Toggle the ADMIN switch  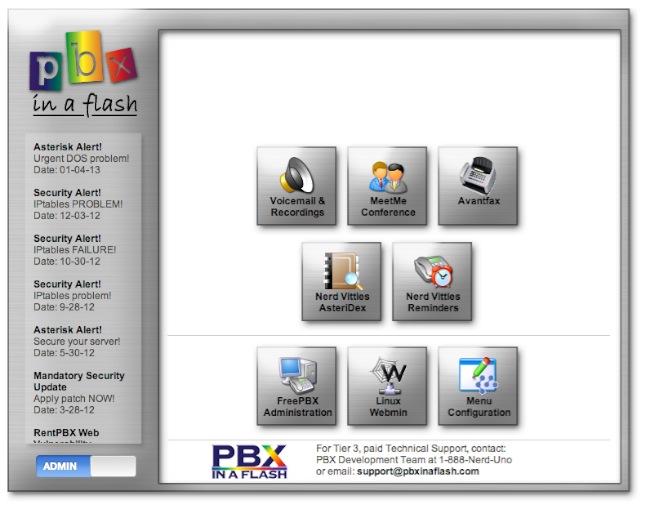pos(86,466)
